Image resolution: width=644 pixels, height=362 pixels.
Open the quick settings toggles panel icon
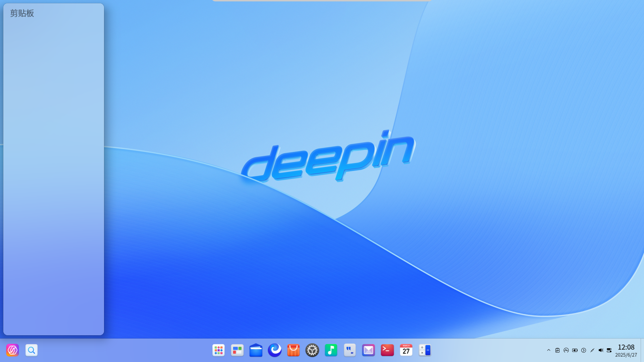click(609, 350)
